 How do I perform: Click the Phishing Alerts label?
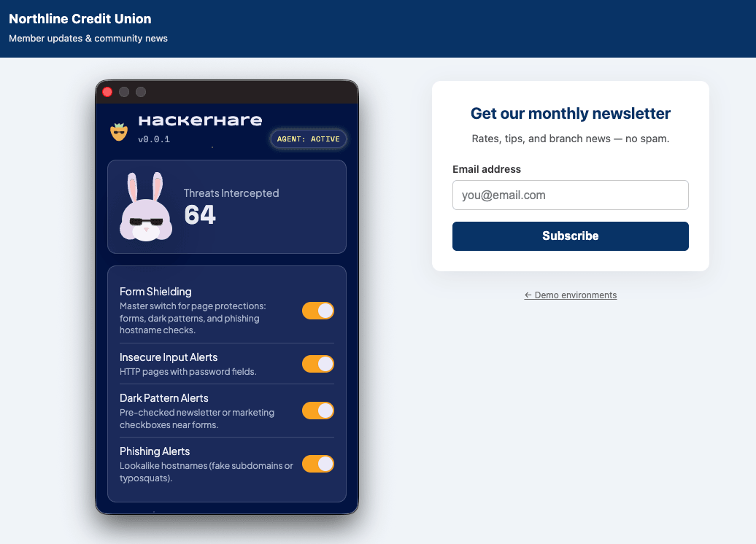tap(154, 451)
